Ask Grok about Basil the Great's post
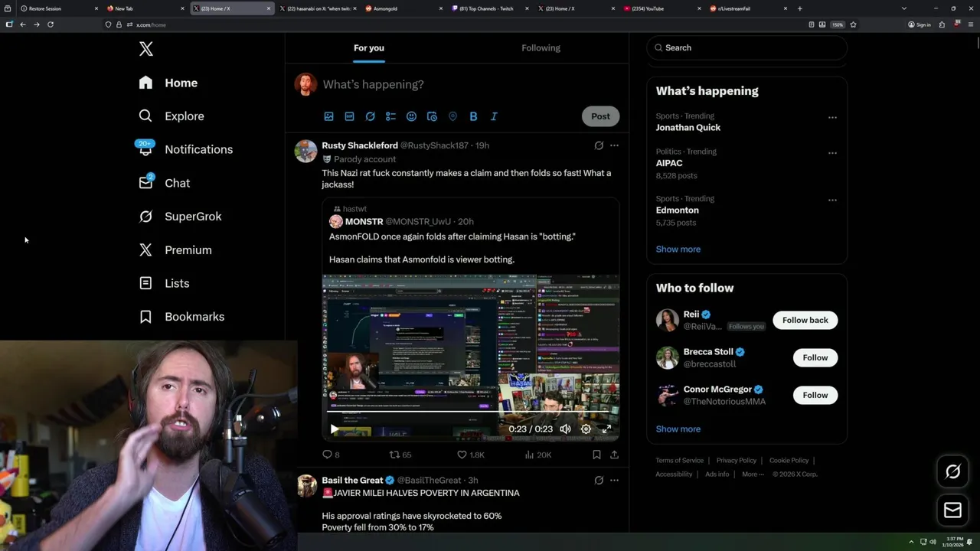 click(x=599, y=481)
